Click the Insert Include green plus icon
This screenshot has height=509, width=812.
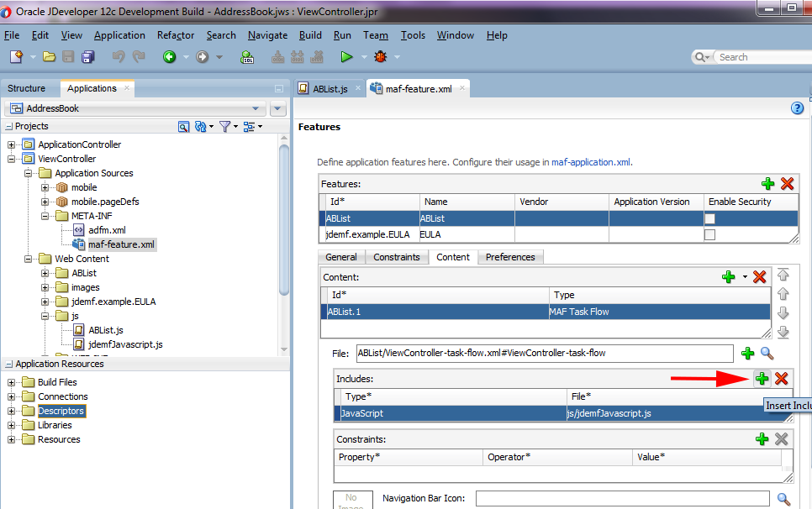point(762,379)
